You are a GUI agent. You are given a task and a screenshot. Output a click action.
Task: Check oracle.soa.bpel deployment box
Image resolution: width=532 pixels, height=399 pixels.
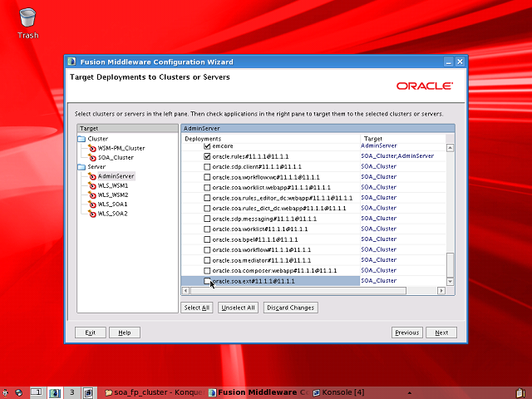click(x=207, y=239)
